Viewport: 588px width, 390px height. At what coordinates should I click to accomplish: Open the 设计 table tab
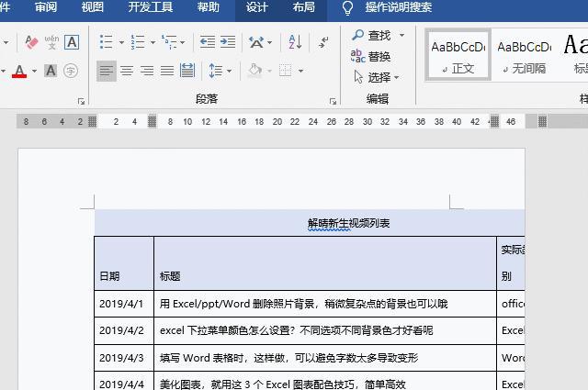(257, 7)
